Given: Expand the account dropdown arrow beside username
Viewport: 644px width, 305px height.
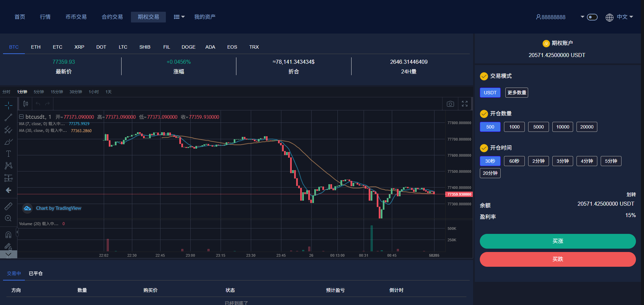Looking at the screenshot, I should 582,17.
